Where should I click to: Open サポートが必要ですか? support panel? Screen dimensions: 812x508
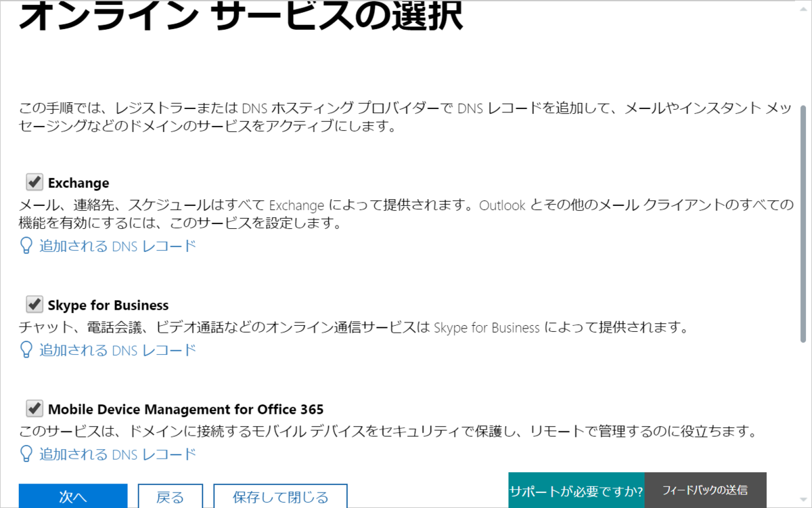coord(575,490)
